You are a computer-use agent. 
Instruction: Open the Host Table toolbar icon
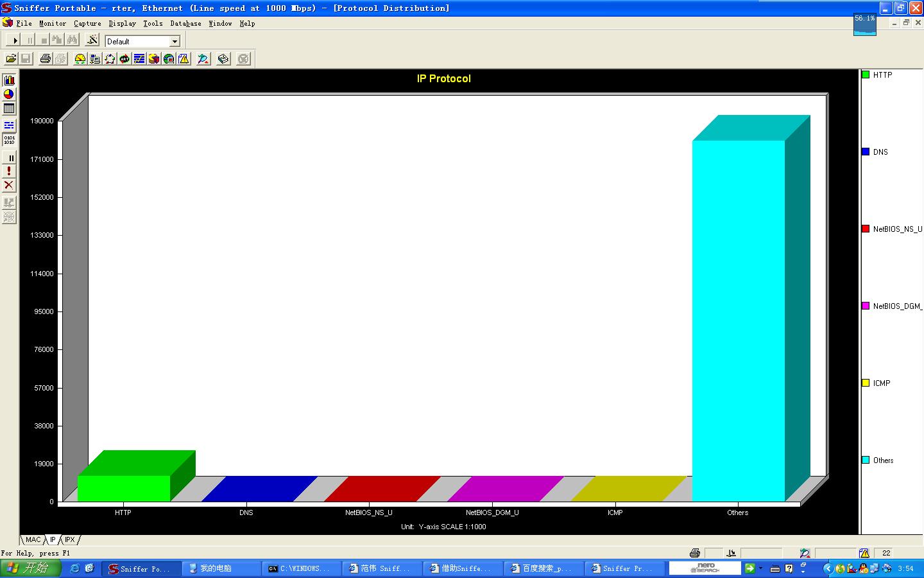[95, 59]
